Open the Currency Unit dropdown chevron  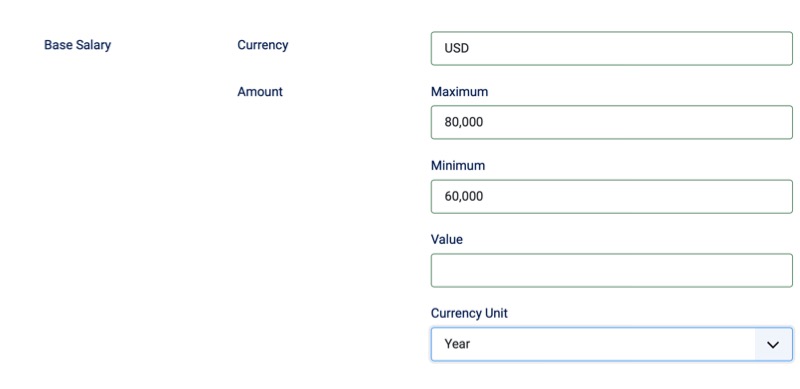tap(773, 345)
